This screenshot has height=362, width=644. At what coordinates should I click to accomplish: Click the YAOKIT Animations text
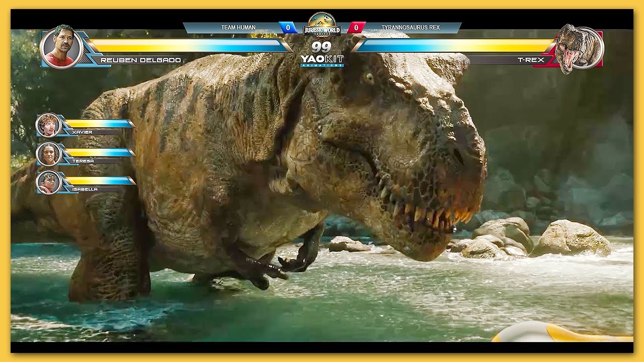[x=322, y=61]
